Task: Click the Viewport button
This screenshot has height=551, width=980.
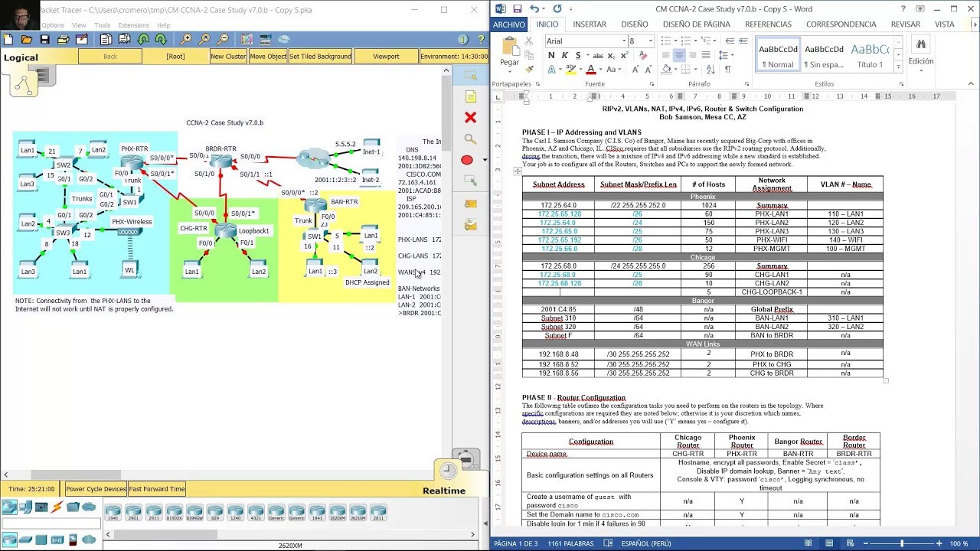Action: [x=386, y=57]
